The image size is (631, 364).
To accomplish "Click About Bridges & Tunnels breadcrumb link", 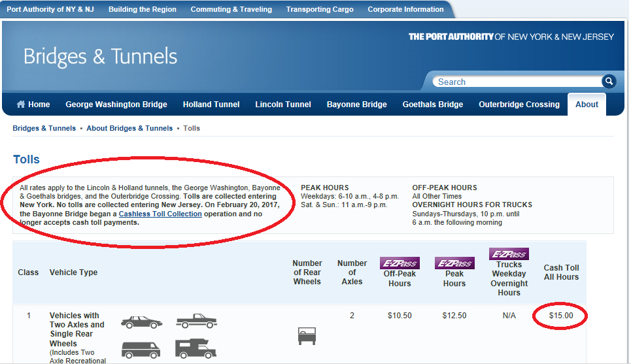I will (x=129, y=128).
